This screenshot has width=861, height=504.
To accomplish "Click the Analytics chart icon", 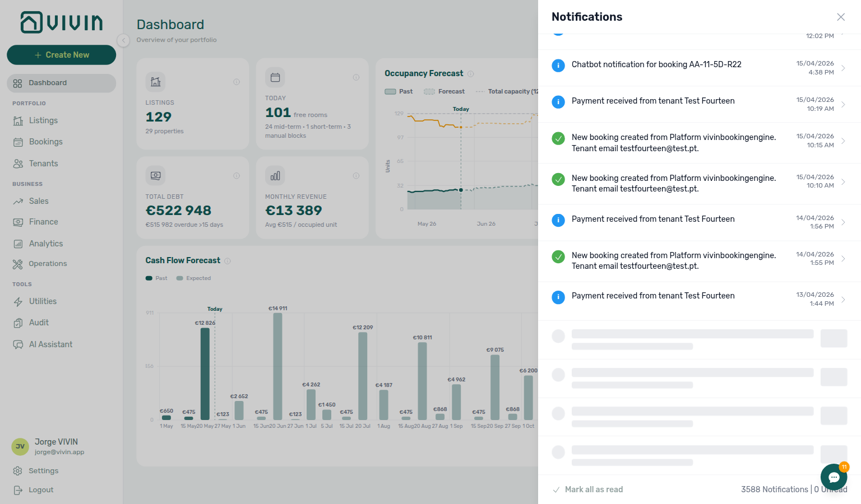I will pyautogui.click(x=18, y=244).
